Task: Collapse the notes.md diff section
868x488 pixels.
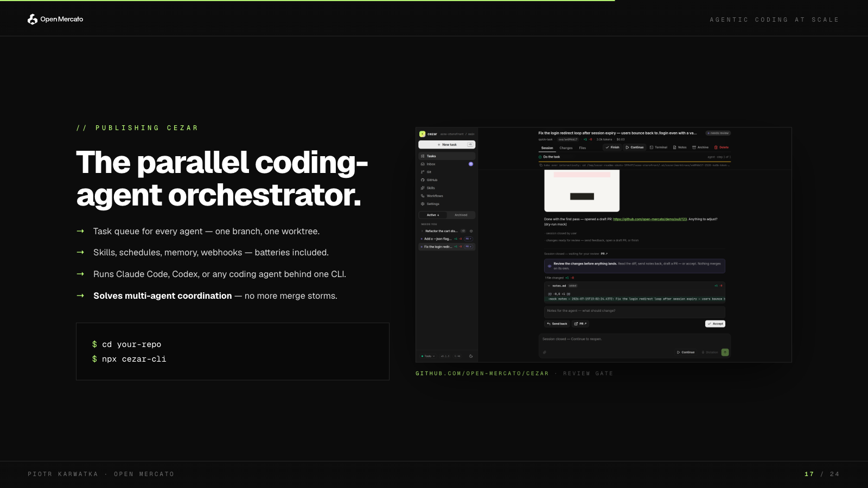Action: (x=549, y=286)
